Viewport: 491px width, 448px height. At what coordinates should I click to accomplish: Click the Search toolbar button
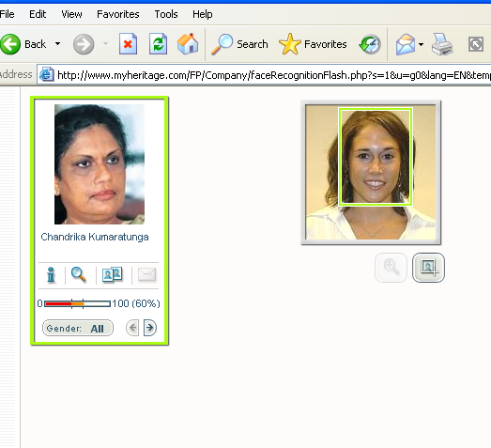coord(239,44)
